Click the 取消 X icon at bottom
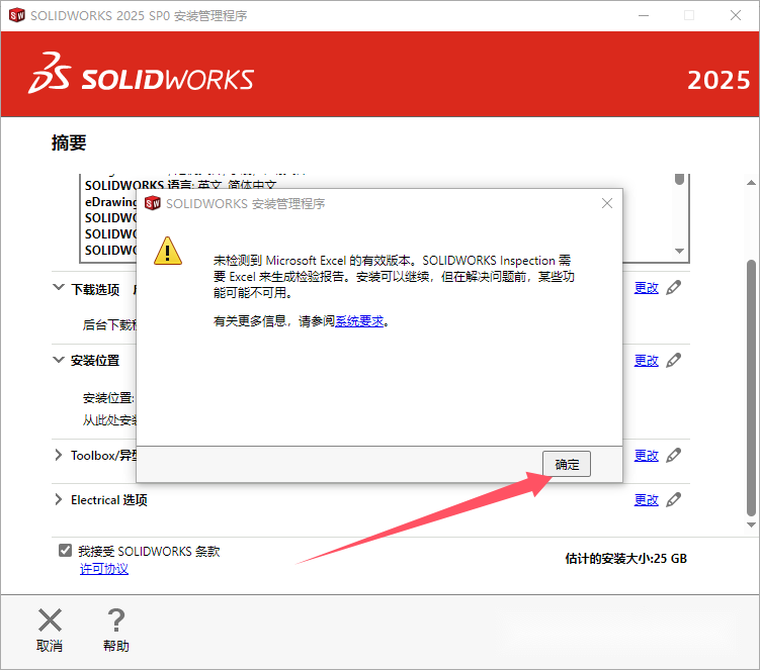 (49, 620)
